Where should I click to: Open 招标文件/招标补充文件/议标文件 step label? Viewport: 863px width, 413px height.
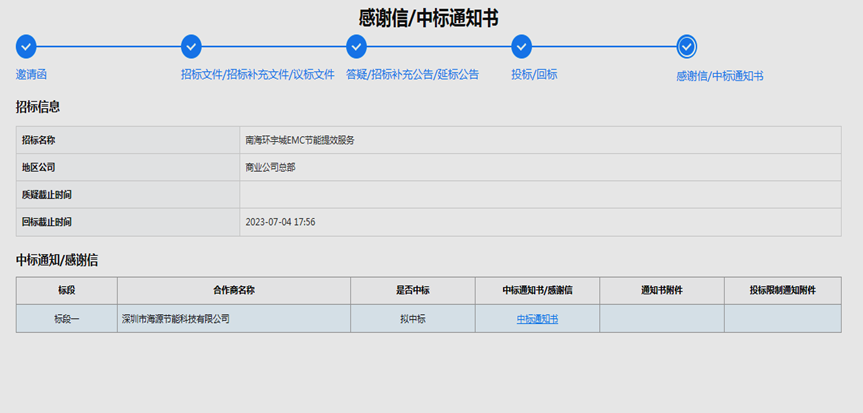tap(257, 74)
